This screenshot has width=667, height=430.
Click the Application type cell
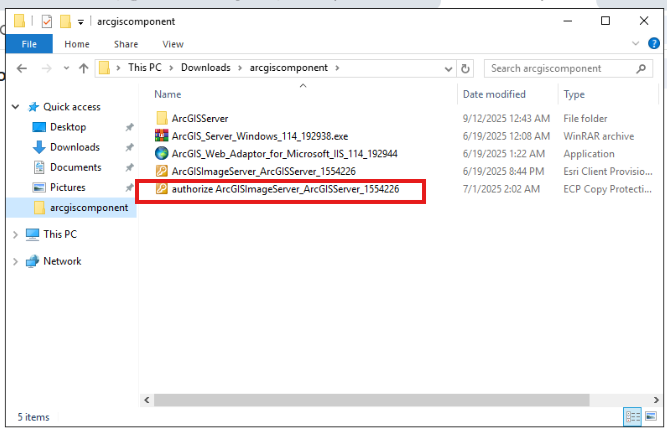tap(589, 154)
